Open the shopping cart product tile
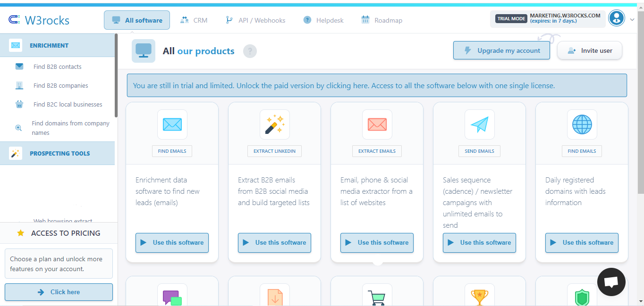Viewport: 644px width, 306px height. 377,296
